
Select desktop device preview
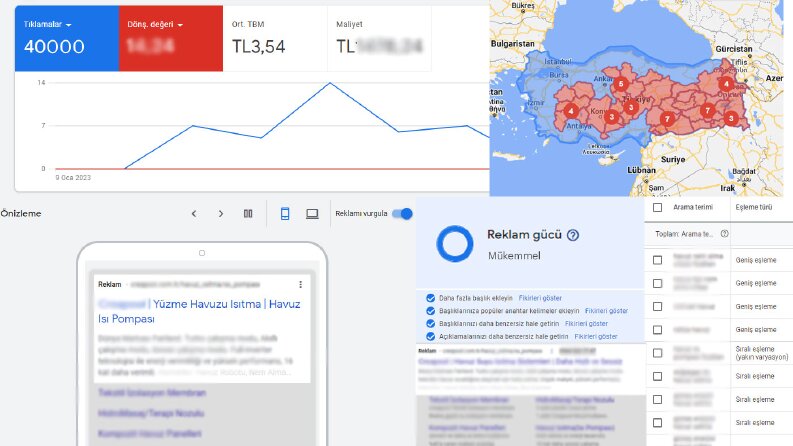pos(312,214)
